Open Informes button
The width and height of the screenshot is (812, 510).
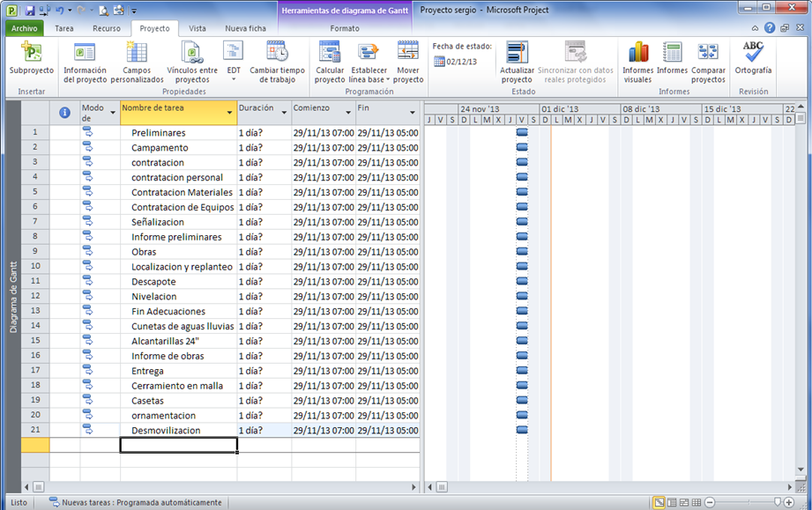click(672, 58)
